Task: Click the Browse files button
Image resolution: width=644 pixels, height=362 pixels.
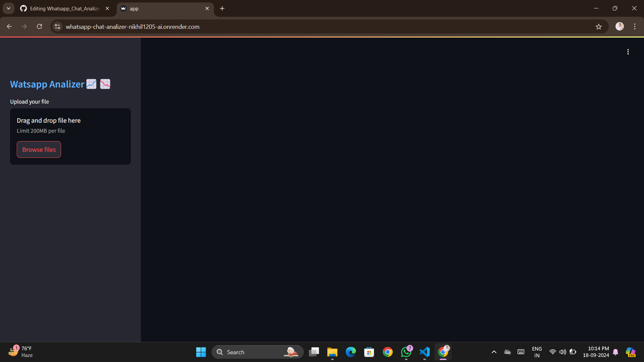Action: [39, 149]
